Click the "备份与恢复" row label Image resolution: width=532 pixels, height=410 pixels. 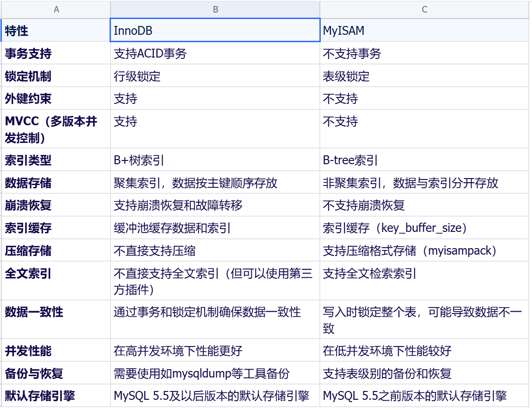pyautogui.click(x=56, y=373)
